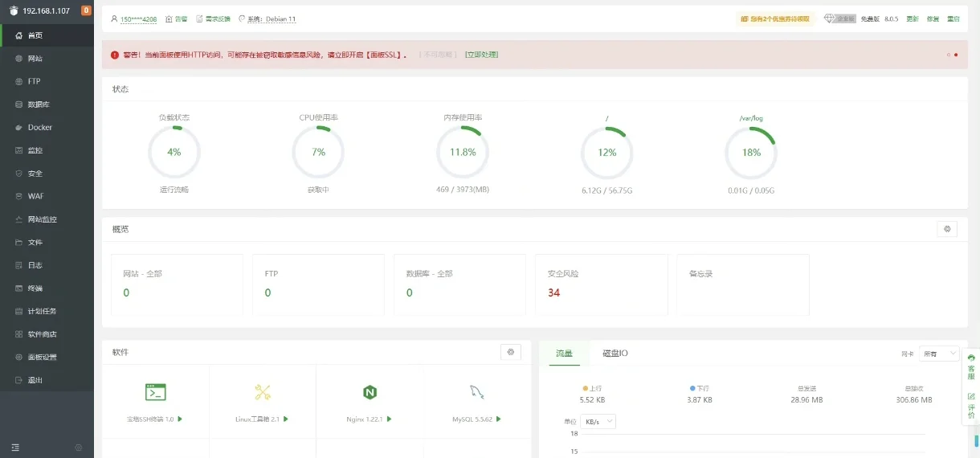Click the red warning exclamation icon
Viewport: 980px width, 458px height.
click(x=115, y=55)
